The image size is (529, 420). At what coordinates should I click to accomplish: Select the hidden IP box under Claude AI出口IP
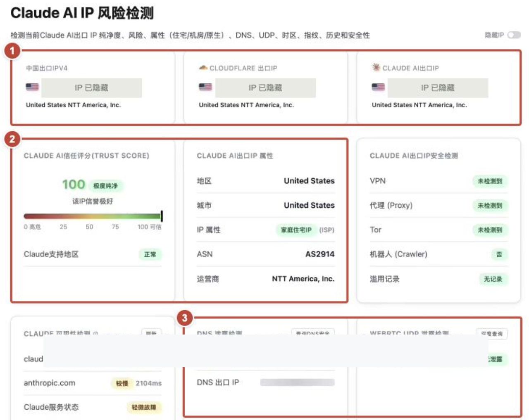[438, 88]
